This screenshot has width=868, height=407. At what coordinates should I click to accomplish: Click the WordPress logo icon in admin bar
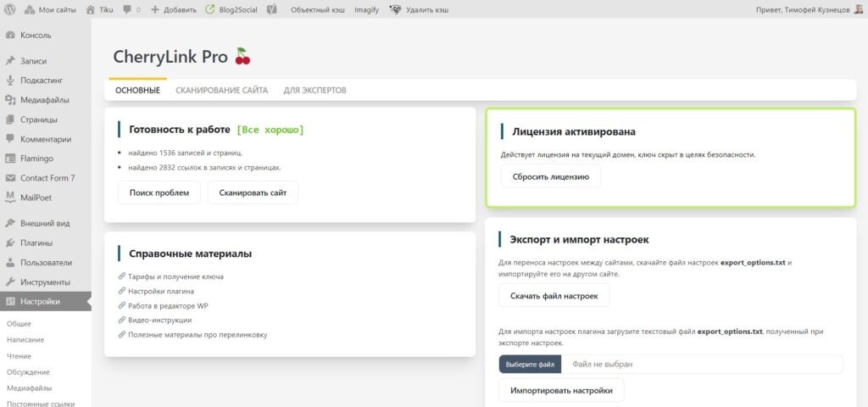point(9,9)
